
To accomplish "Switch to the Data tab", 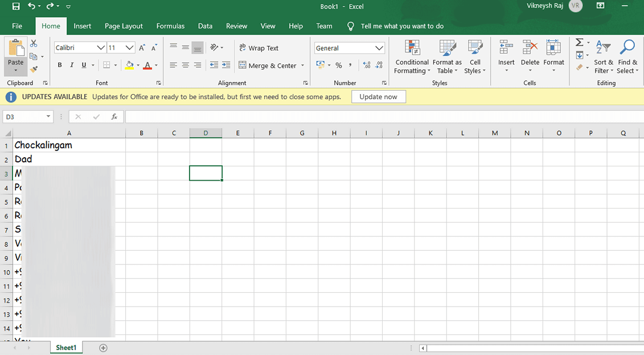I will point(206,26).
